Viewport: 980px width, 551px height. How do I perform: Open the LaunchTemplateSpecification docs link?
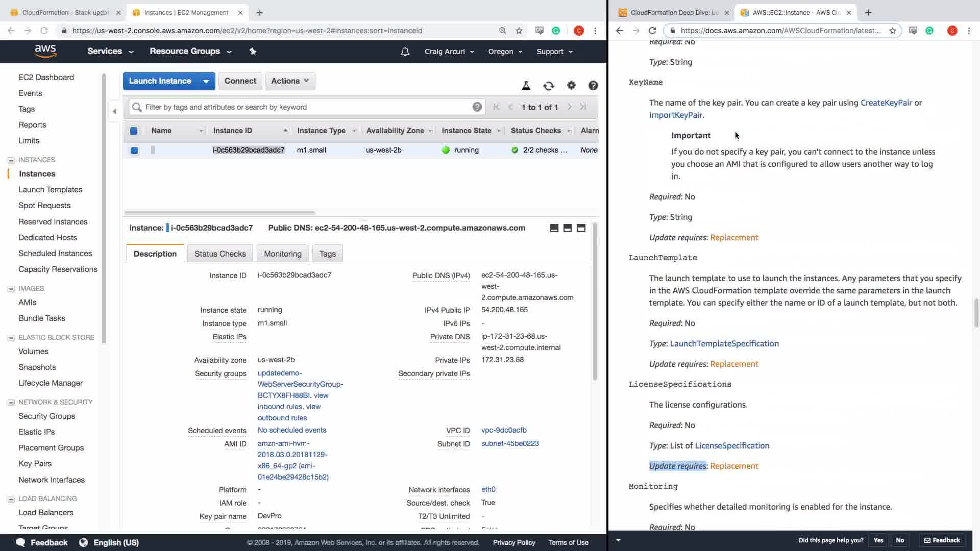click(724, 343)
